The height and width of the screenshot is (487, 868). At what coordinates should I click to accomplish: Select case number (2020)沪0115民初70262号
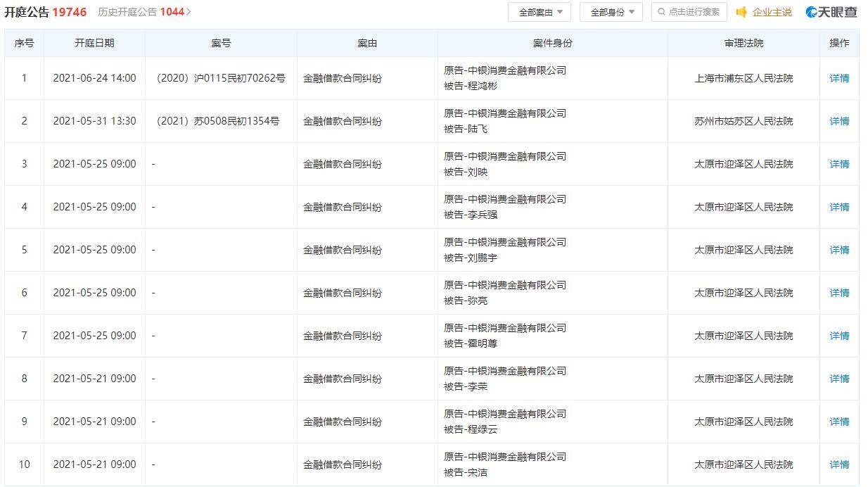click(x=221, y=78)
